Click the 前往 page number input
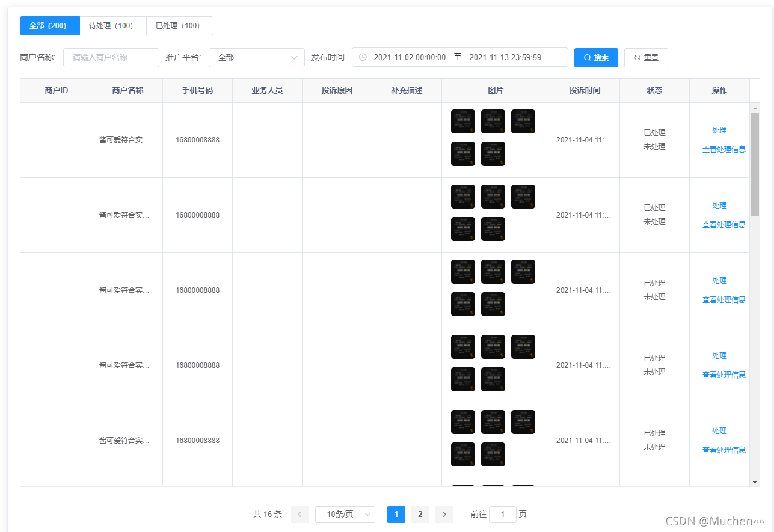774x532 pixels. (502, 515)
